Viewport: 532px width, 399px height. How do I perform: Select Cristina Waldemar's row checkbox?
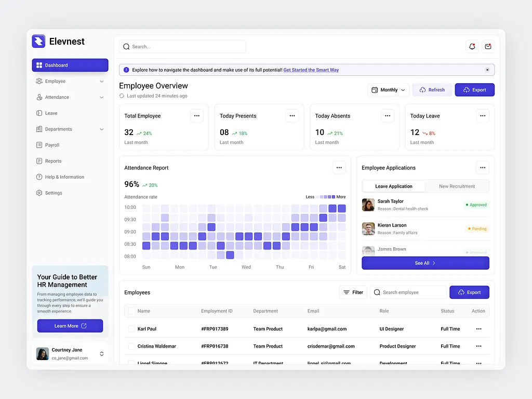[x=131, y=346]
